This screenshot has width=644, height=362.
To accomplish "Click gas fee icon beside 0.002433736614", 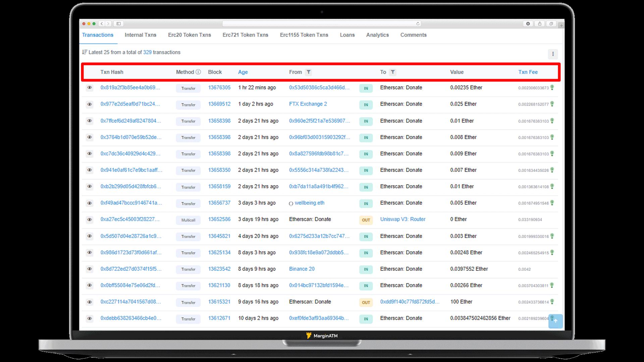I will [x=552, y=302].
